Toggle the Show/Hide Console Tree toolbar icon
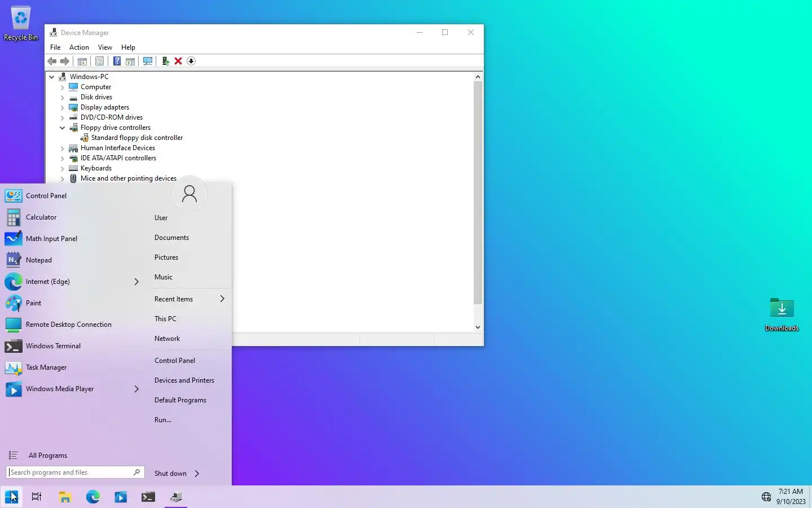Viewport: 812px width, 508px height. point(82,61)
